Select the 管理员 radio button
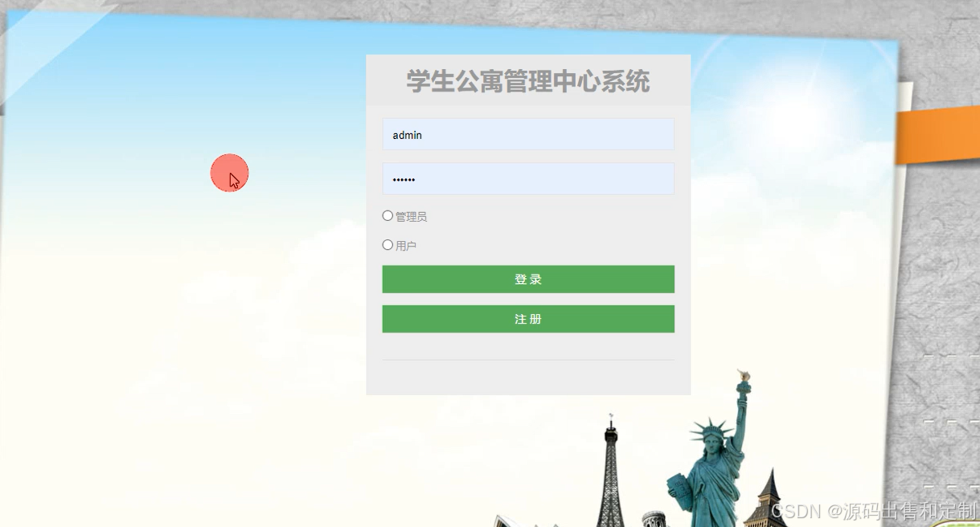This screenshot has height=527, width=980. tap(387, 216)
